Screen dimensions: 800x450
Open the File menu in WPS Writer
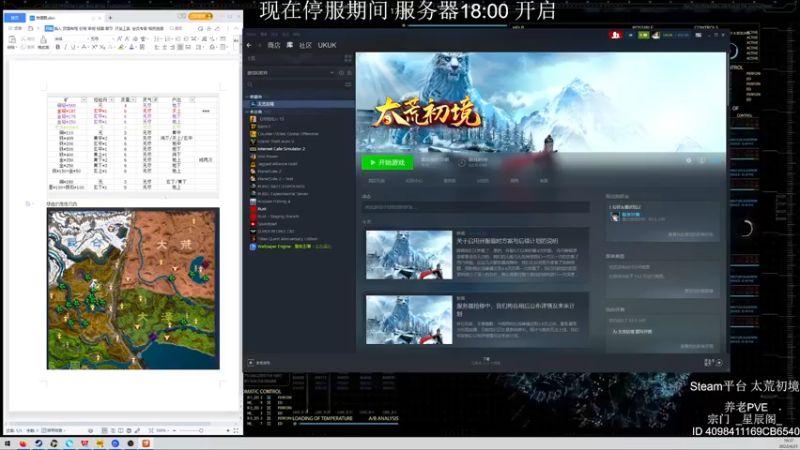[x=17, y=29]
